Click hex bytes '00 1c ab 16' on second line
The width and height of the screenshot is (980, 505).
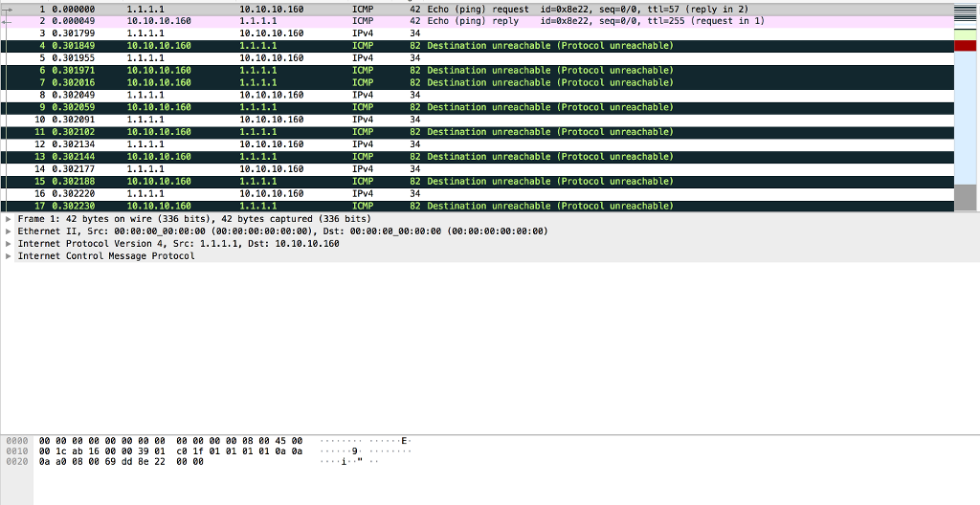69,451
